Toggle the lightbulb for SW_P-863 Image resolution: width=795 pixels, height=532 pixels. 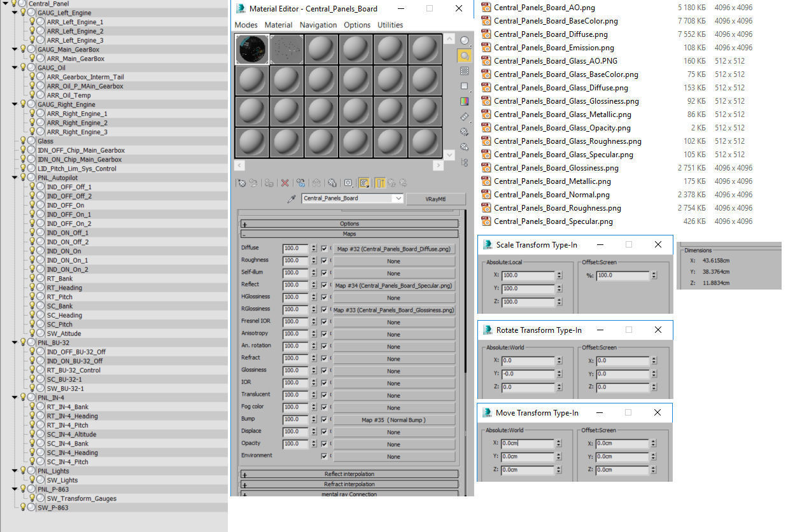(x=23, y=507)
